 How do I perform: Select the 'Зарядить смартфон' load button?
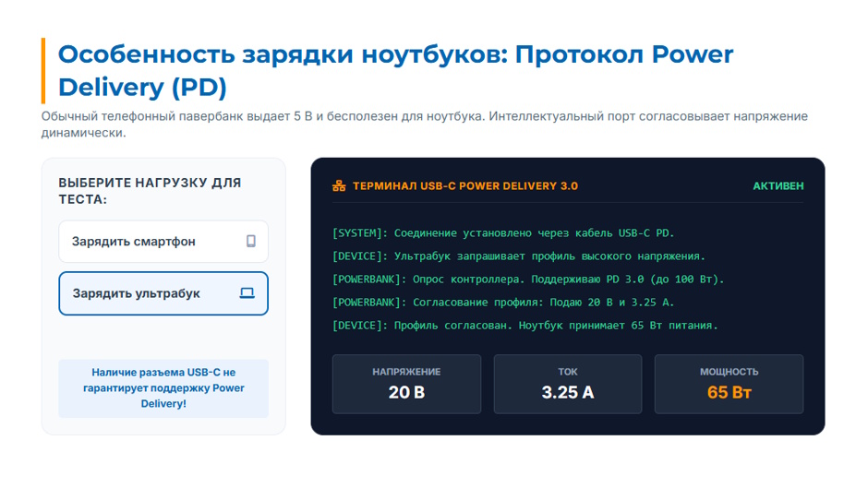[x=163, y=242]
